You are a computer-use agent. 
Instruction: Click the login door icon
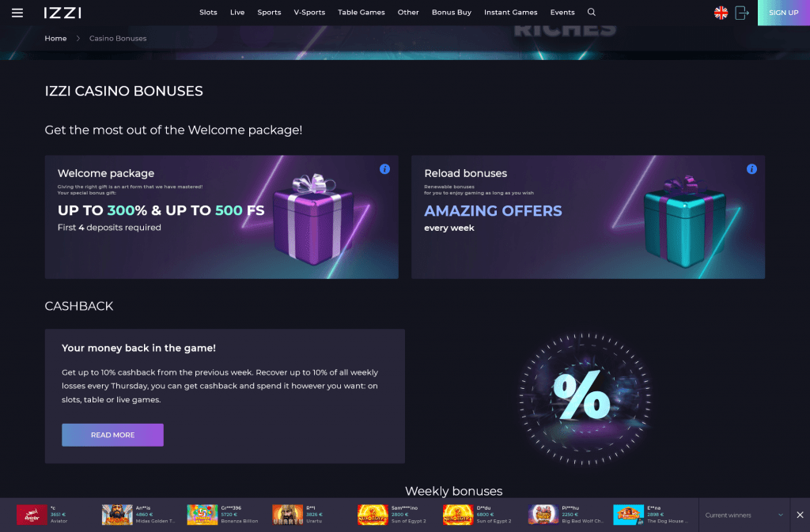(x=742, y=13)
